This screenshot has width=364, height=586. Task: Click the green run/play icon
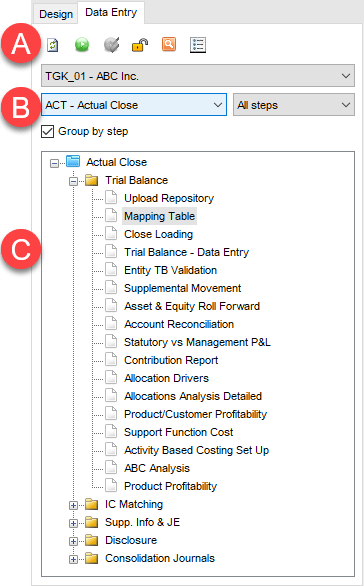click(x=82, y=45)
